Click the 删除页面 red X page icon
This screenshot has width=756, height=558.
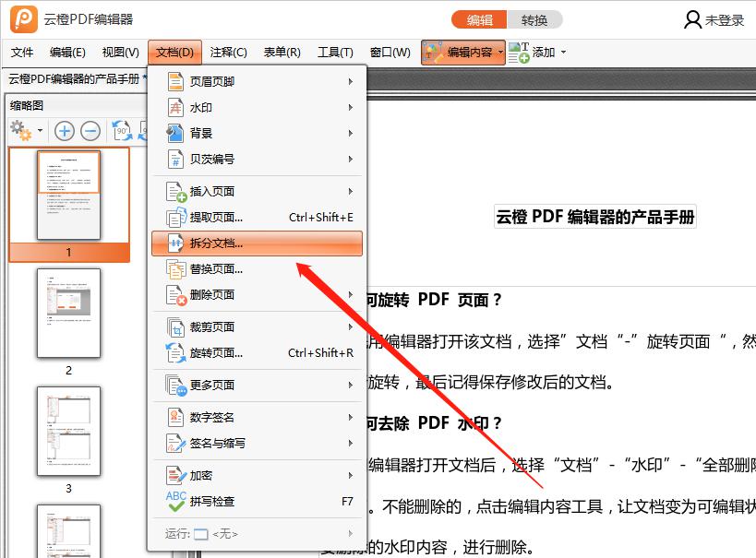[176, 295]
